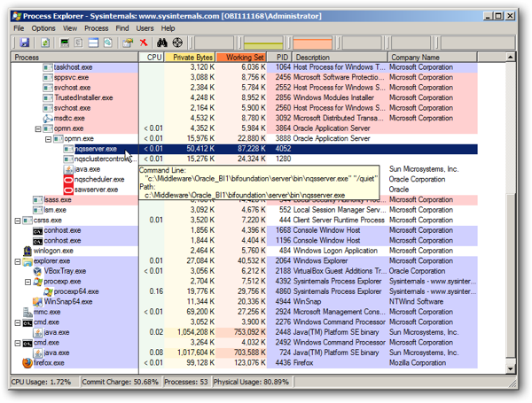Image resolution: width=532 pixels, height=403 pixels.
Task: Click the orange physical memory toolbar graph
Action: [312, 43]
